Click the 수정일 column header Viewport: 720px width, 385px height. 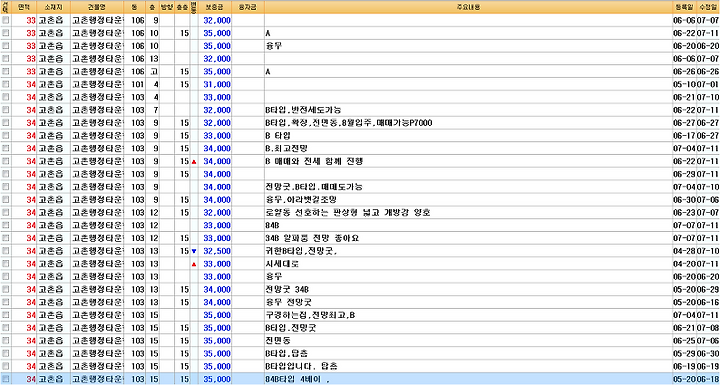(708, 7)
